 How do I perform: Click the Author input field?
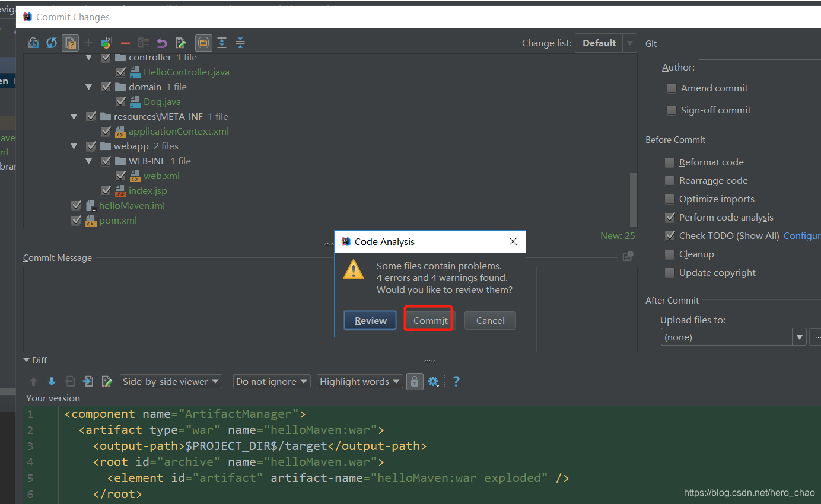pos(760,68)
